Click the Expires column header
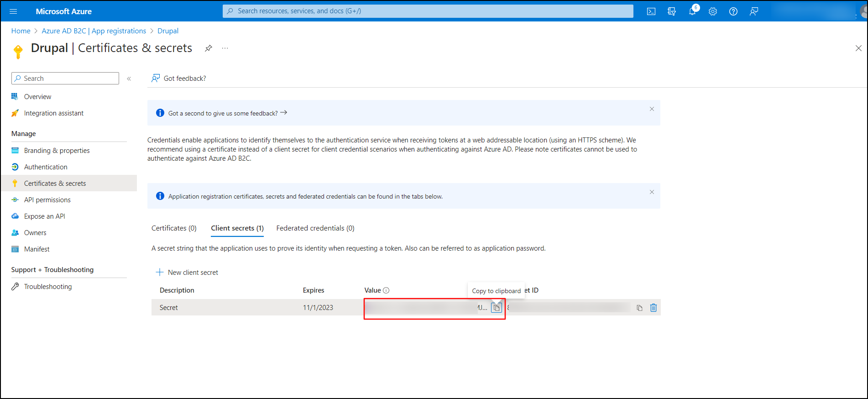This screenshot has width=868, height=399. [x=314, y=290]
